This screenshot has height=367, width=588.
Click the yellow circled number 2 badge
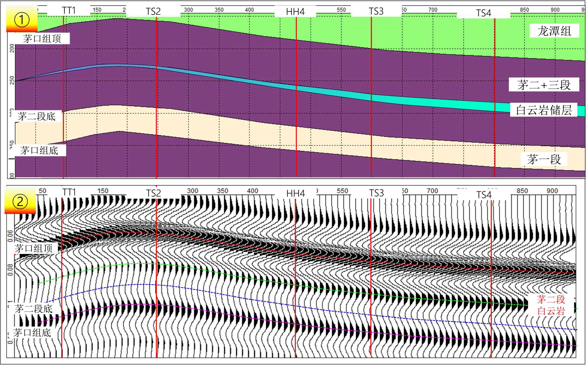click(x=20, y=202)
